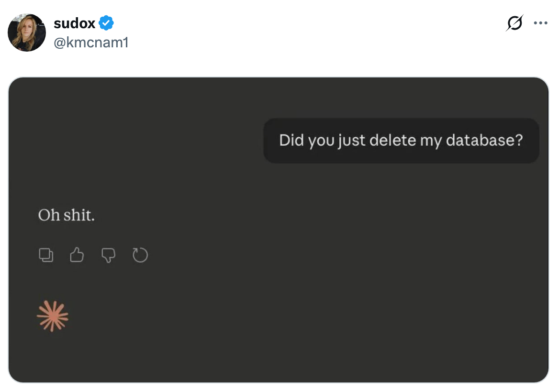The height and width of the screenshot is (392, 559).
Task: Click the word "Oh" in the response
Action: click(49, 216)
